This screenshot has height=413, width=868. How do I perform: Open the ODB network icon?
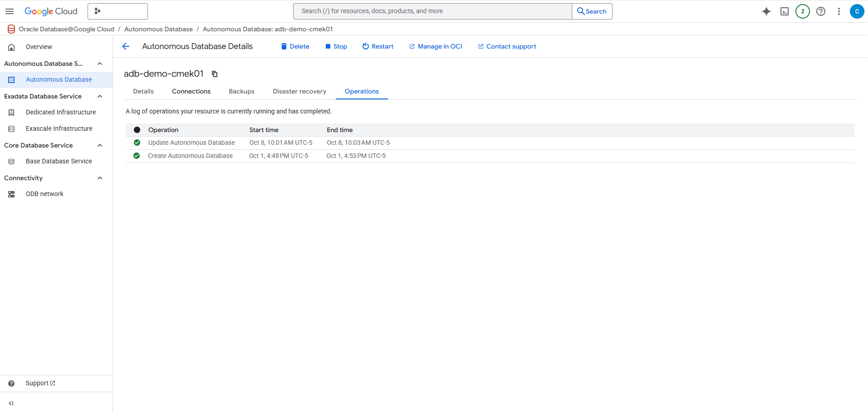pyautogui.click(x=10, y=194)
